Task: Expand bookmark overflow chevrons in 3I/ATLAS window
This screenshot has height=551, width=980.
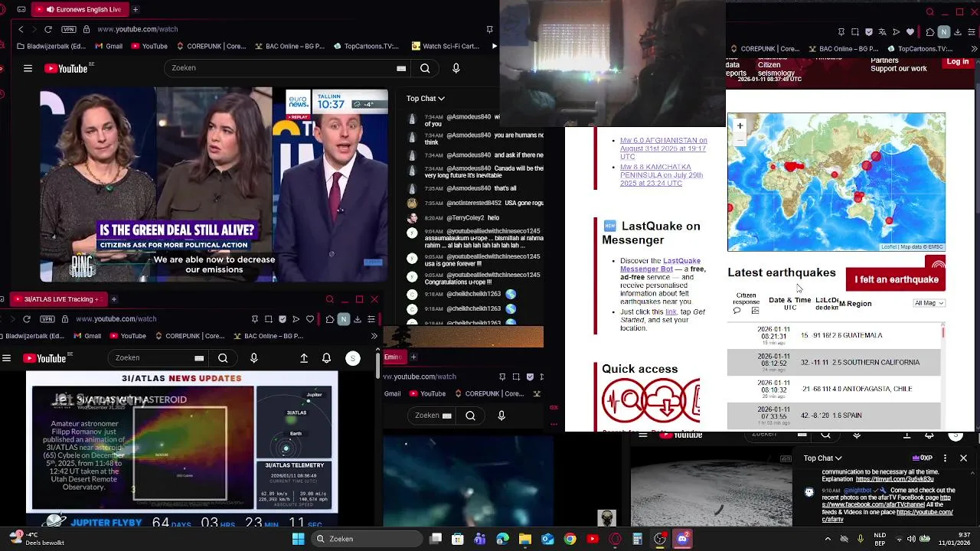Action: tap(374, 336)
